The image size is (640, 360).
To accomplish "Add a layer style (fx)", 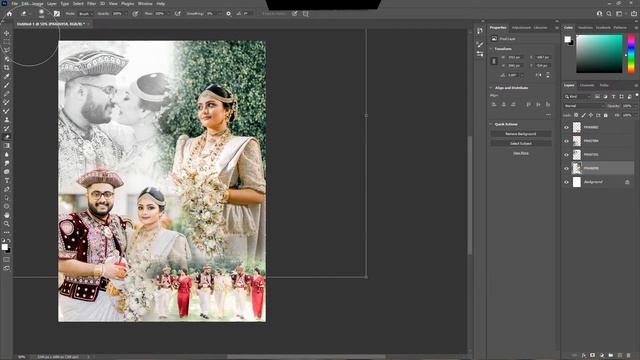I will [584, 356].
